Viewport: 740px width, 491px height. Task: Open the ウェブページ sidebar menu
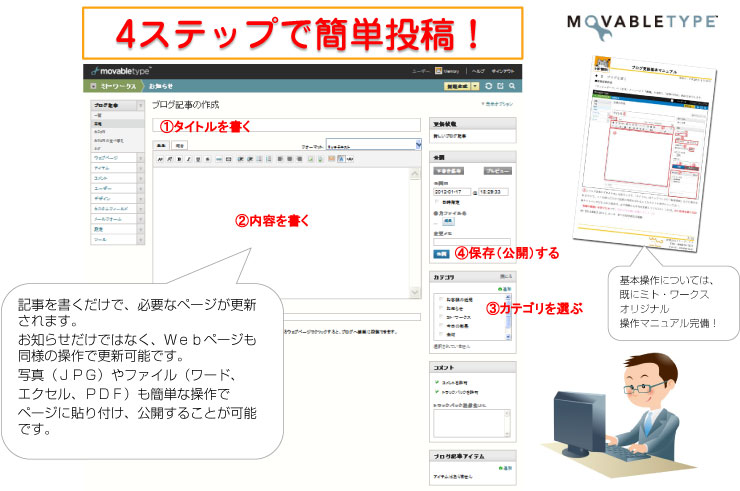(114, 158)
